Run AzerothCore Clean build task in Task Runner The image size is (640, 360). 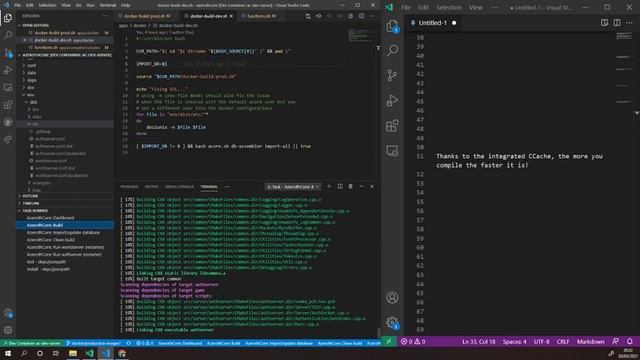coord(65,240)
